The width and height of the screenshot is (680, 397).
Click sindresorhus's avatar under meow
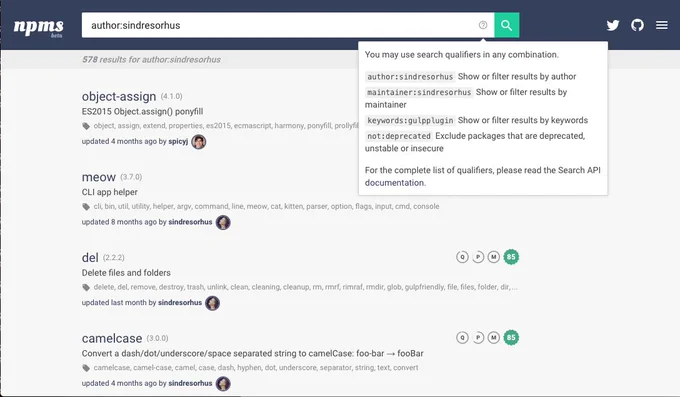[223, 223]
